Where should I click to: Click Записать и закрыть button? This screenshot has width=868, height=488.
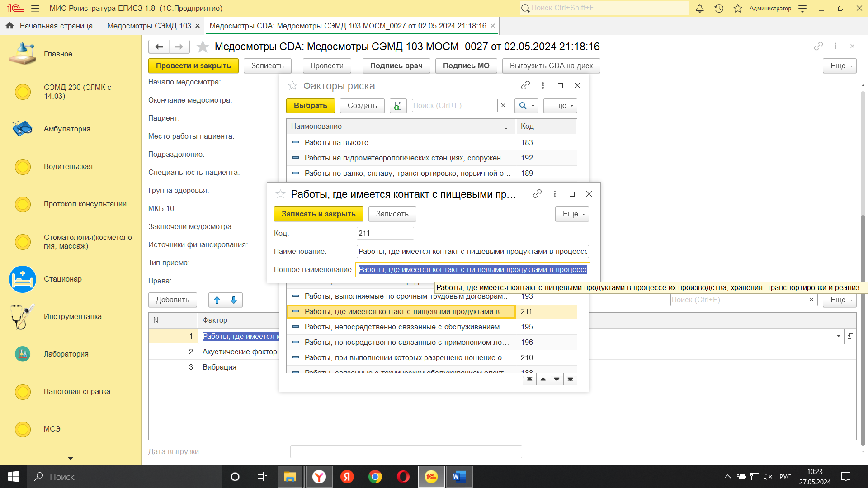[318, 214]
